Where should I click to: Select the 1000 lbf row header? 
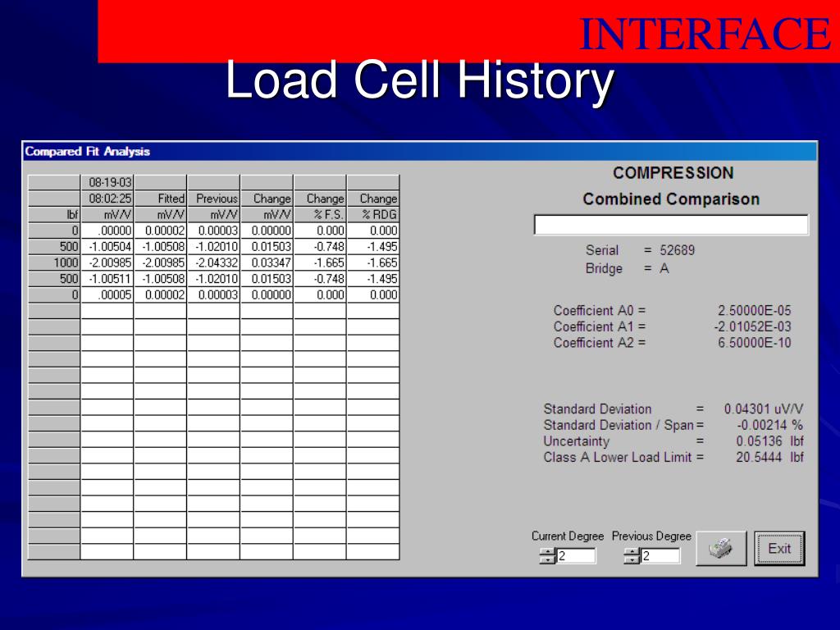53,262
